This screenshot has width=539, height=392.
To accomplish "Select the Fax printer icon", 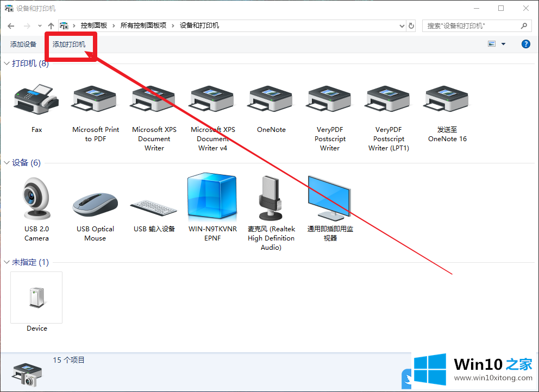I will 36,99.
